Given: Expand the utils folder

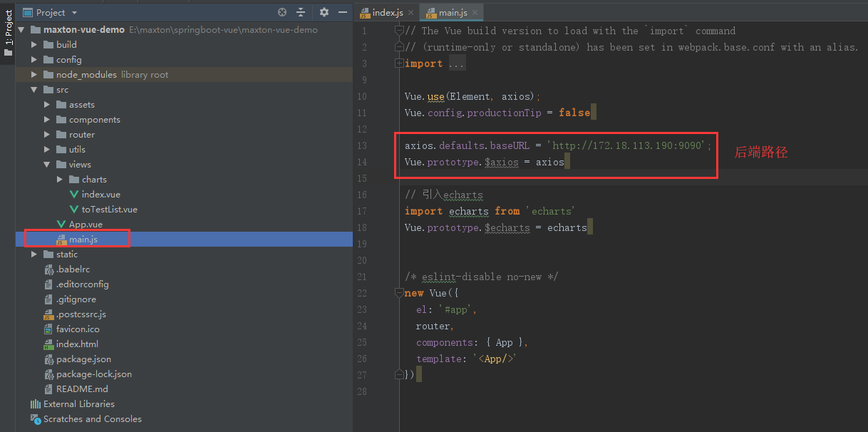Looking at the screenshot, I should coord(47,150).
